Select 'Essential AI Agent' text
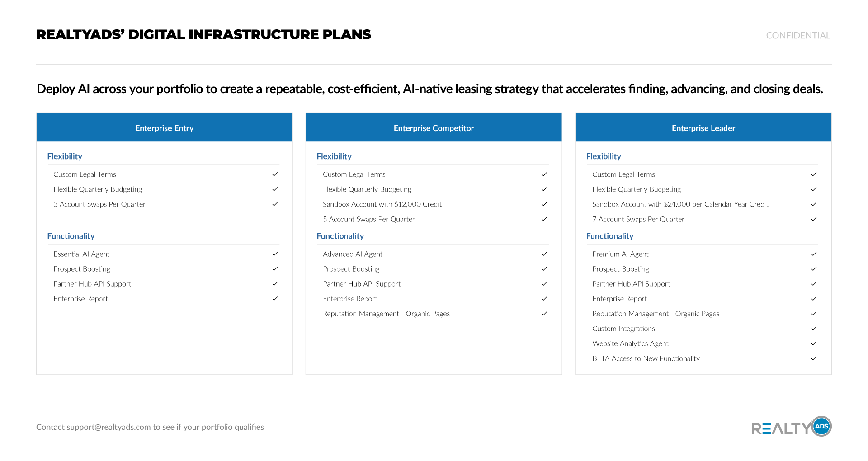 click(x=81, y=254)
